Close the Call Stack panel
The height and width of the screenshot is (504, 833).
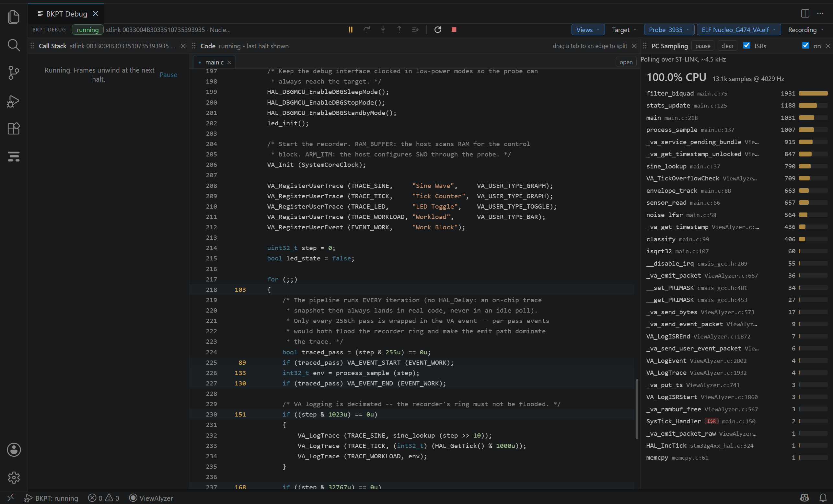click(x=183, y=46)
